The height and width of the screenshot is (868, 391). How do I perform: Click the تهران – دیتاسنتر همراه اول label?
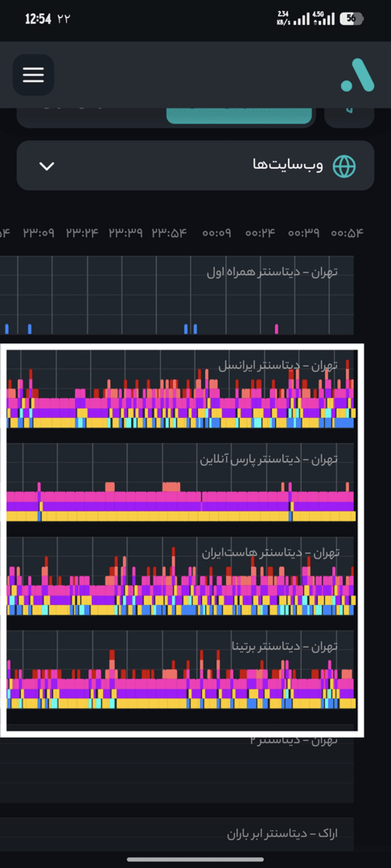coord(272,272)
